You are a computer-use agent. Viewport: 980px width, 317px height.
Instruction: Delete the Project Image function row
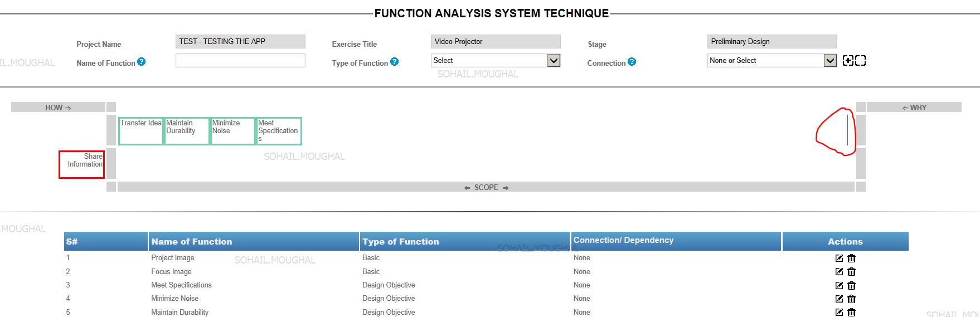(x=851, y=258)
